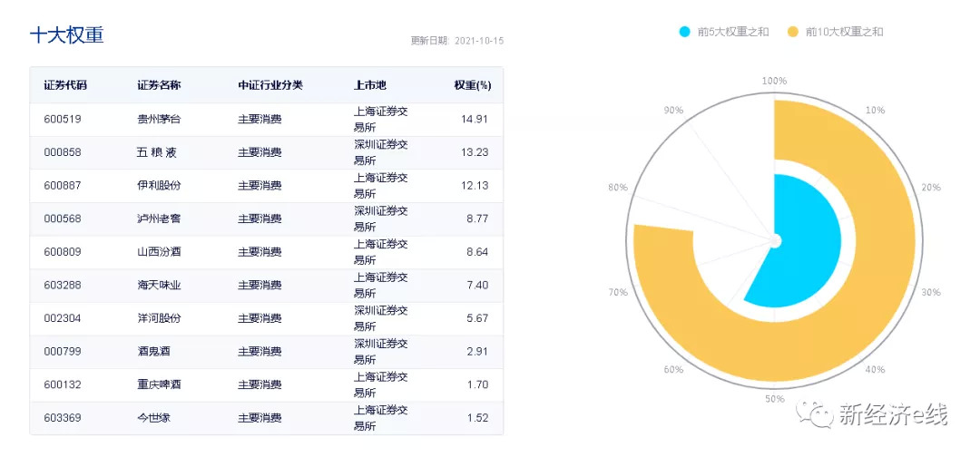Screen dimensions: 980x457
Task: Click the blue legend circle marker
Action: click(x=685, y=32)
